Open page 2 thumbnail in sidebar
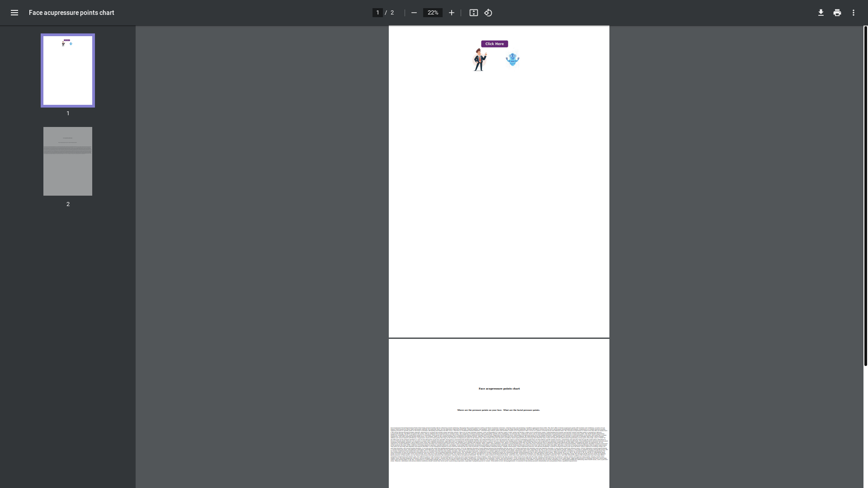The height and width of the screenshot is (488, 868). (68, 161)
